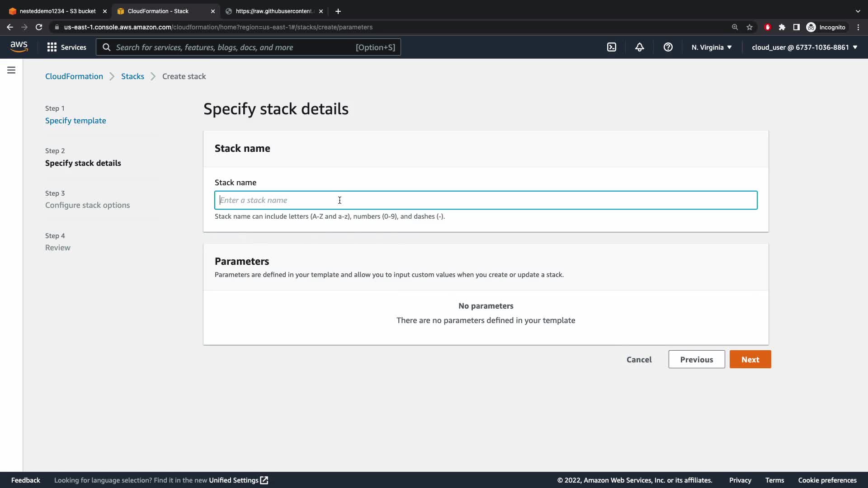868x488 pixels.
Task: Expand the cloud_user account dropdown
Action: [804, 47]
